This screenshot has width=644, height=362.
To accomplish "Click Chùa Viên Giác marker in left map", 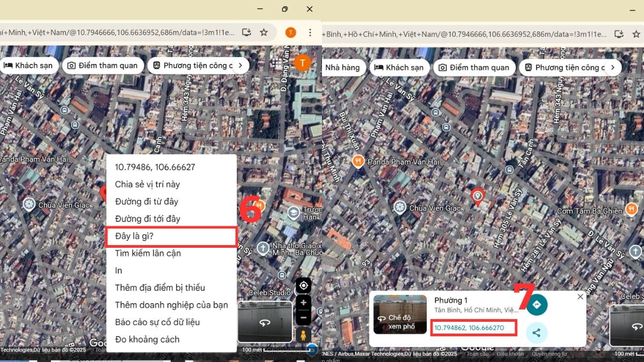I will (28, 204).
